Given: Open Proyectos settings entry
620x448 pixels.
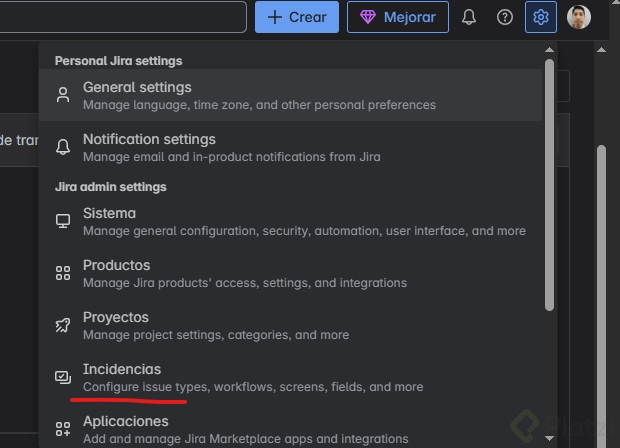Looking at the screenshot, I should tap(116, 317).
